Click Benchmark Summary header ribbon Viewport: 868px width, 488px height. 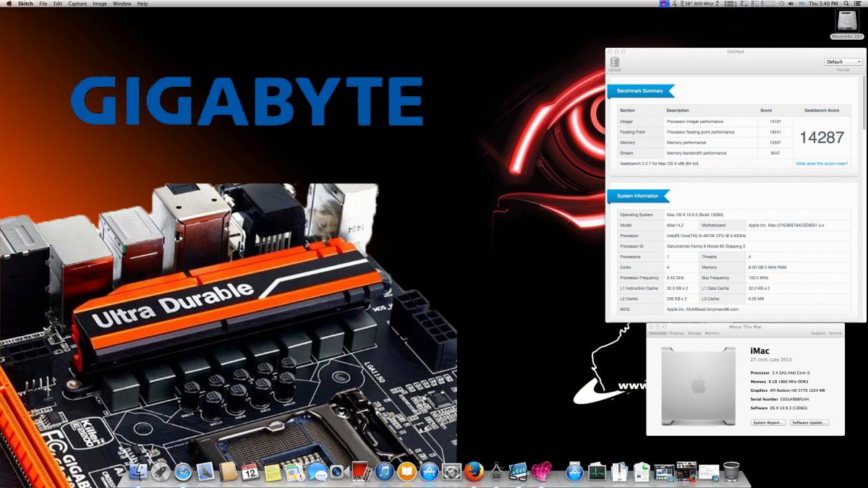tap(641, 91)
